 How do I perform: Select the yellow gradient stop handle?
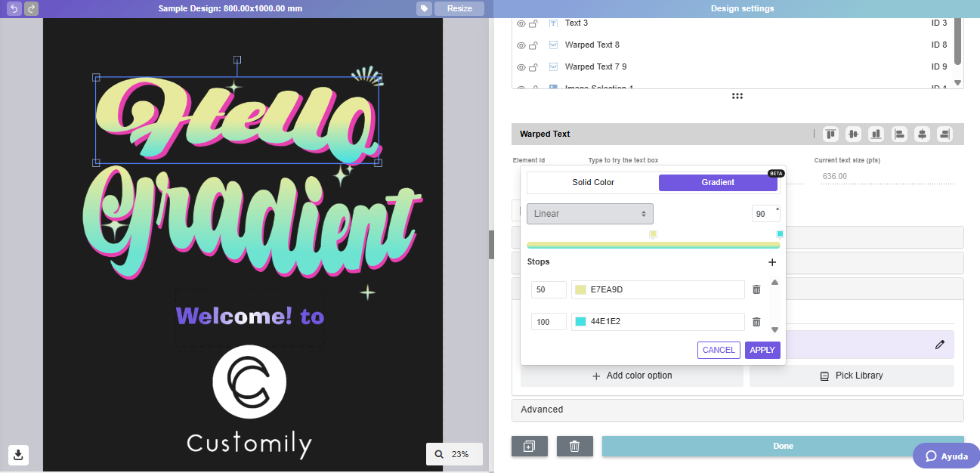654,234
